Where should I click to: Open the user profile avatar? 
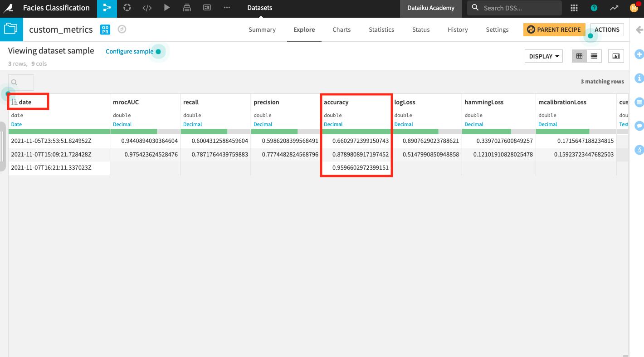click(634, 8)
